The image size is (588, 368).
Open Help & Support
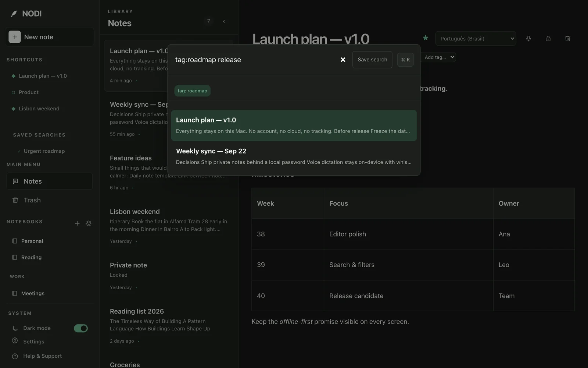[x=37, y=356]
